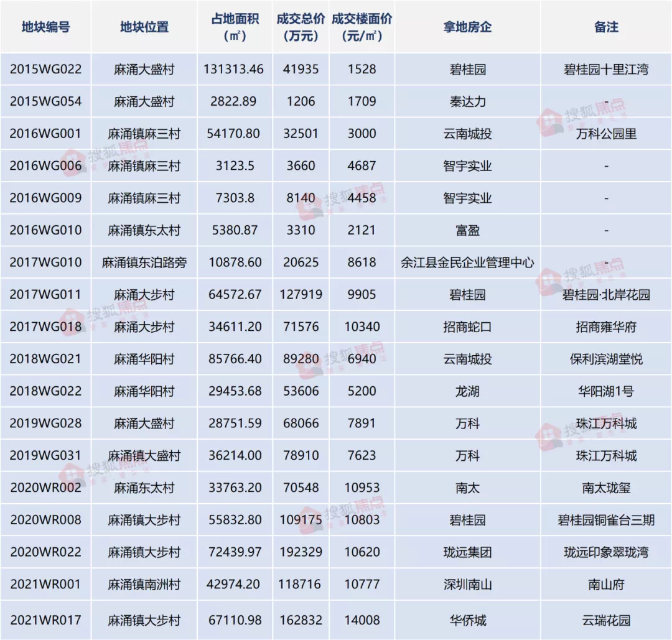Click total price 109175
The width and height of the screenshot is (672, 640).
coord(301,519)
